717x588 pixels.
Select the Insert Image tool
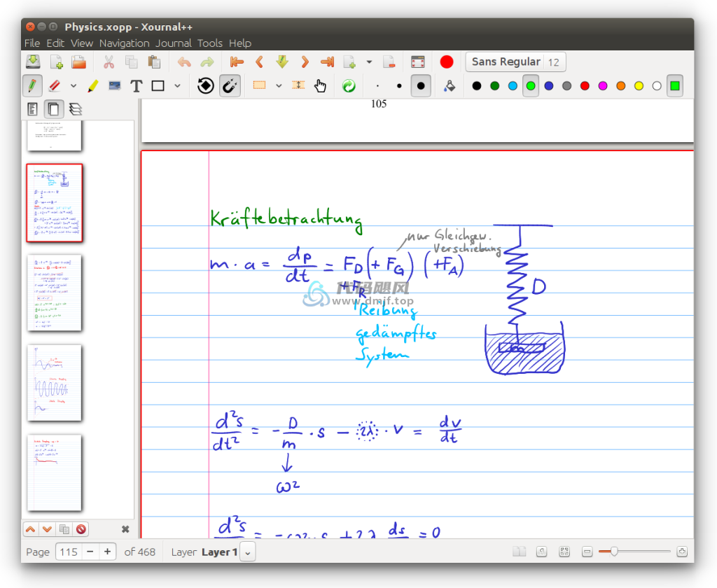click(x=114, y=86)
